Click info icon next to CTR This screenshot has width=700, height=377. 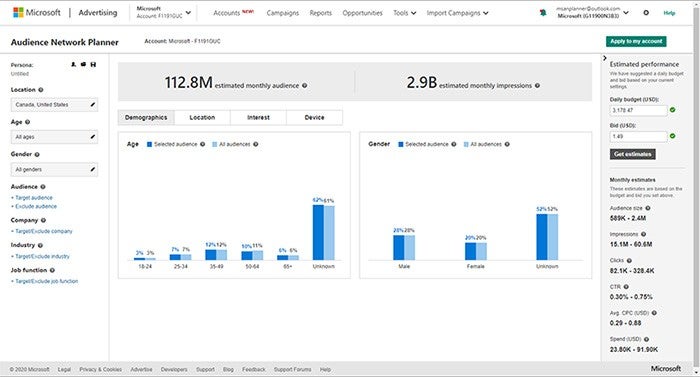(626, 287)
